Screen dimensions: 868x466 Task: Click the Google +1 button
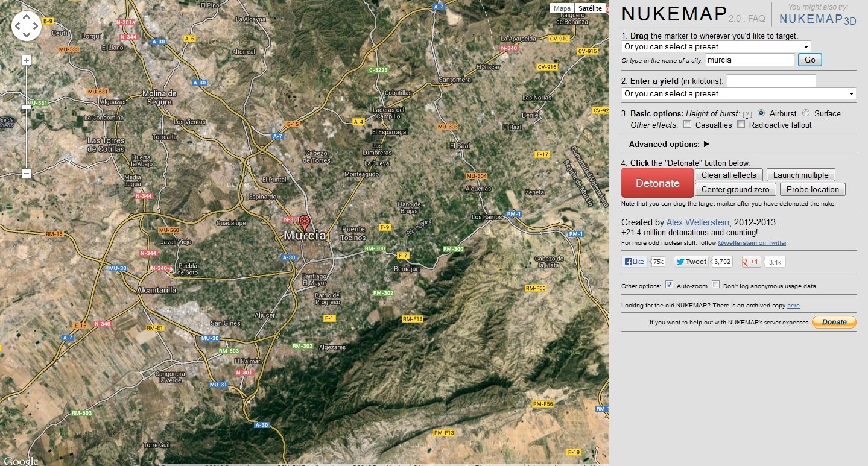pos(751,262)
